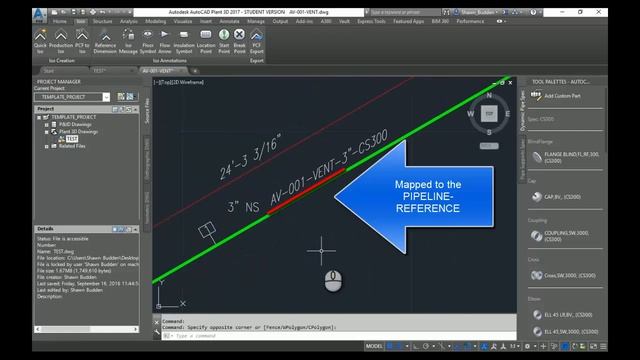Collapse the Plant 3D Drawings node

tap(47, 132)
